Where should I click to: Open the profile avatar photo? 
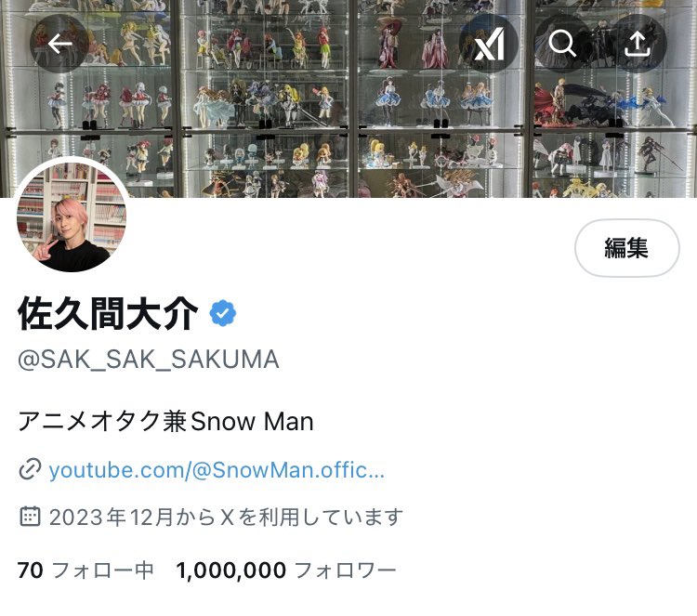click(x=72, y=216)
